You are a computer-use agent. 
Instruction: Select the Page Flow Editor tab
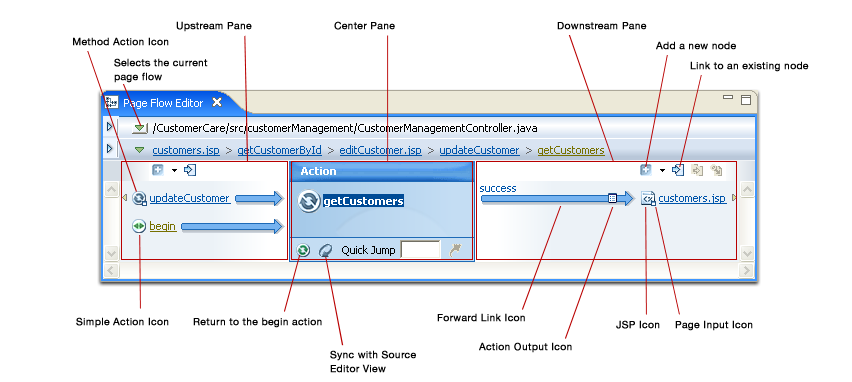[163, 103]
